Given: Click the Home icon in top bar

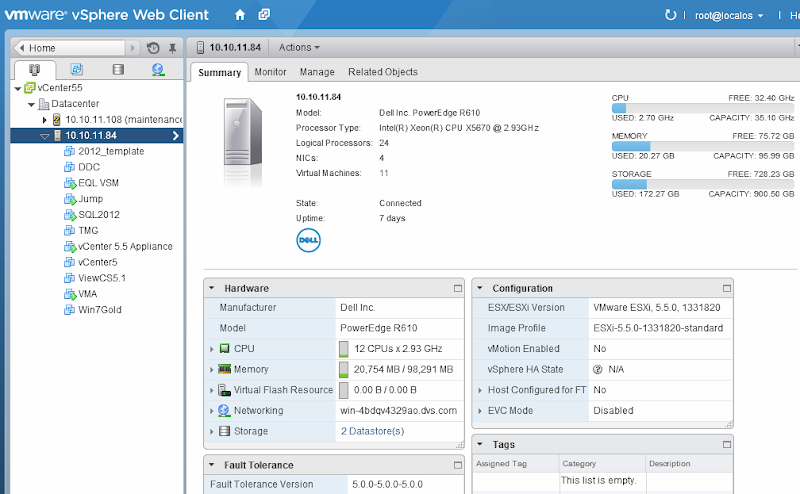Looking at the screenshot, I should pos(240,15).
